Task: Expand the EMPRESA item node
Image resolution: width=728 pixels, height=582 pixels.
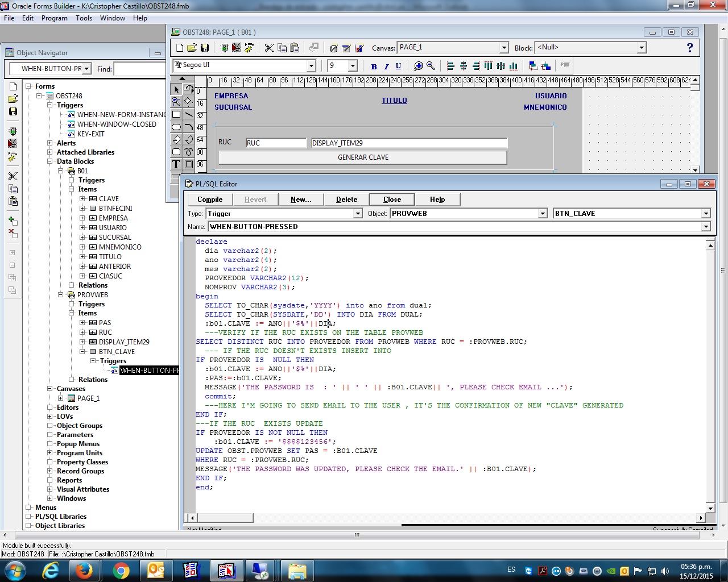Action: [x=82, y=218]
